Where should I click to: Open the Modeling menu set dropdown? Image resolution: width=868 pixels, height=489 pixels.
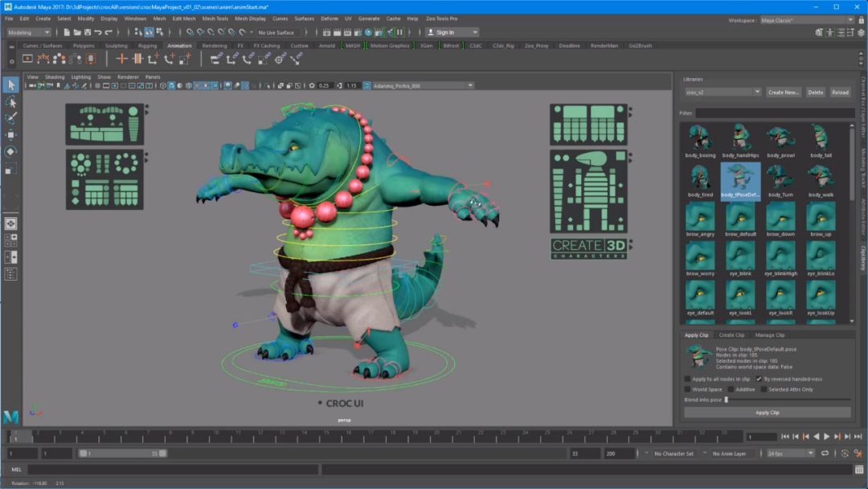click(x=29, y=32)
